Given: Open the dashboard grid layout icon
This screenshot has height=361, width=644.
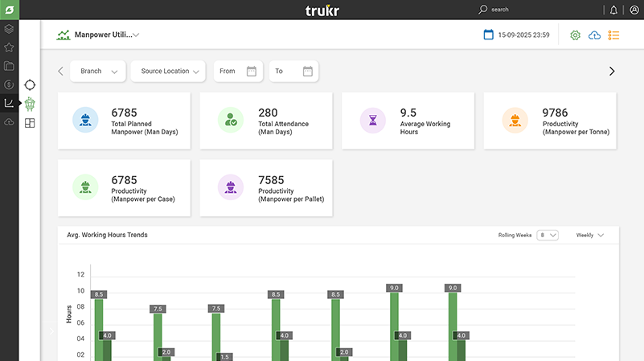Looking at the screenshot, I should (x=30, y=123).
